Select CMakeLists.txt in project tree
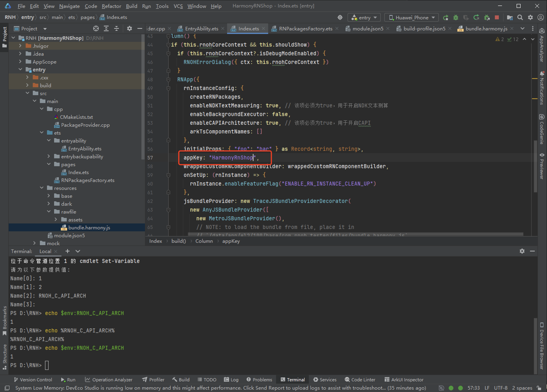This screenshot has width=547, height=392. (x=76, y=117)
